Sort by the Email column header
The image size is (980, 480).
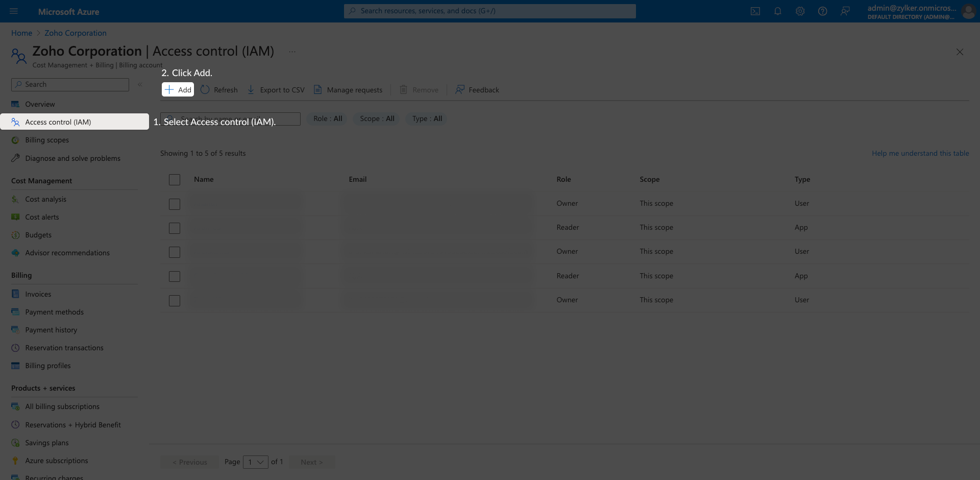[x=358, y=179]
